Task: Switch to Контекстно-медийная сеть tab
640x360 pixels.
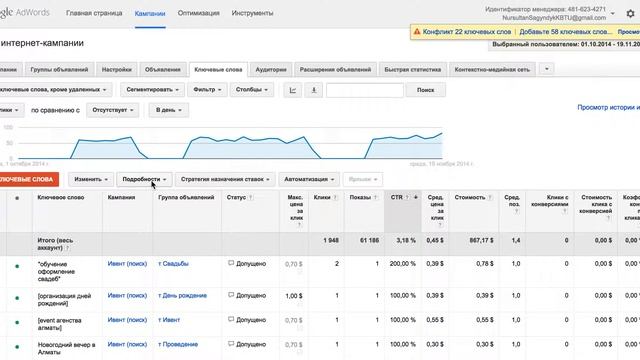Action: pyautogui.click(x=492, y=69)
